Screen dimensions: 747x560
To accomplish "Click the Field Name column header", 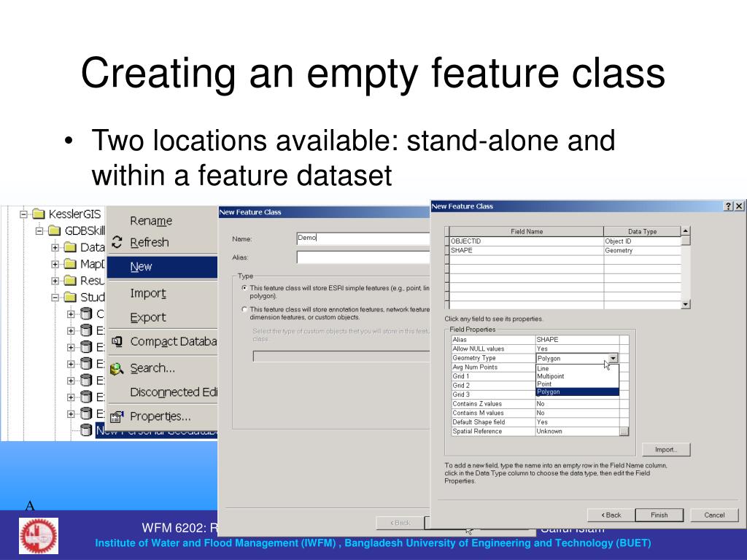I will [x=527, y=231].
